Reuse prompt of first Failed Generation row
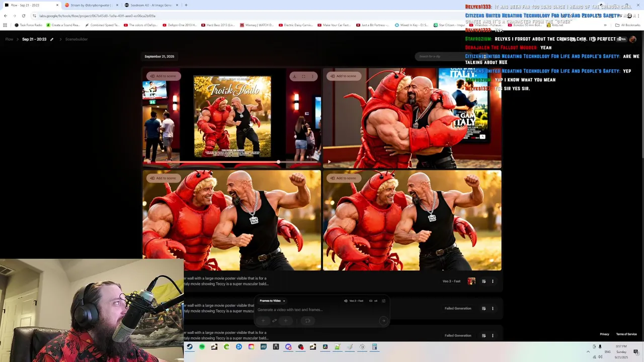The width and height of the screenshot is (644, 362). 484,308
